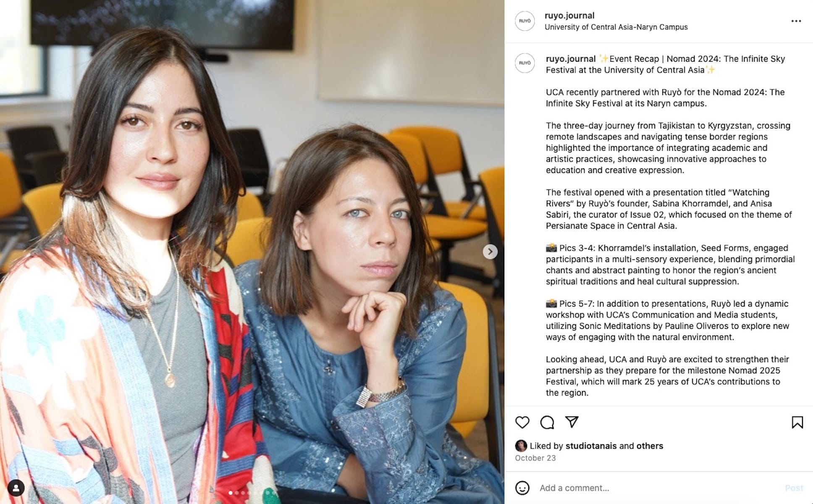
Task: Open the ruyo.journal username in the caption
Action: point(571,59)
